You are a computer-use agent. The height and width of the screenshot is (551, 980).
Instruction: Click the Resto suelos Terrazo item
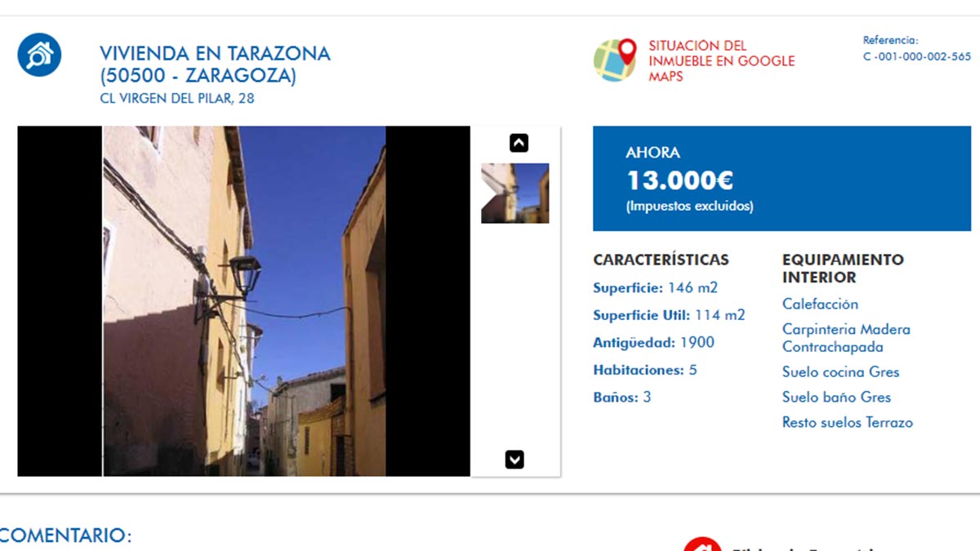(848, 422)
